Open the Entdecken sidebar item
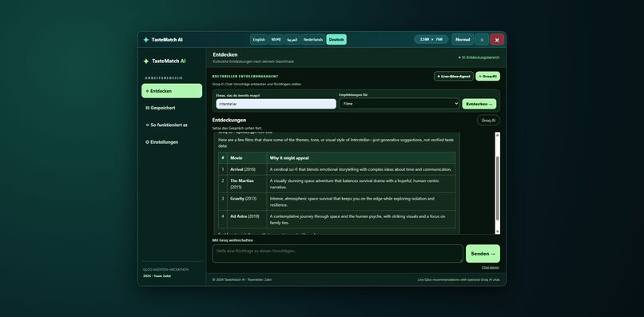Image resolution: width=644 pixels, height=317 pixels. [172, 91]
